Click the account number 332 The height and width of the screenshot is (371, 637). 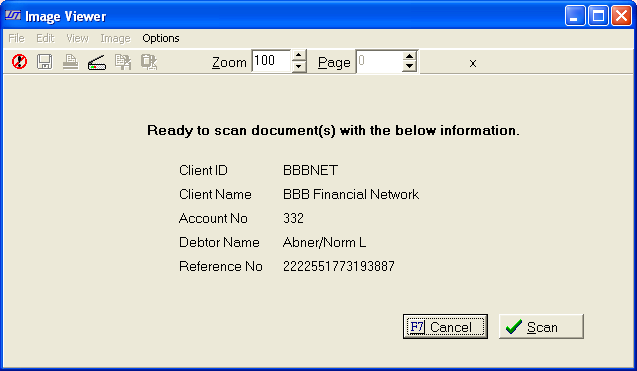pyautogui.click(x=293, y=218)
